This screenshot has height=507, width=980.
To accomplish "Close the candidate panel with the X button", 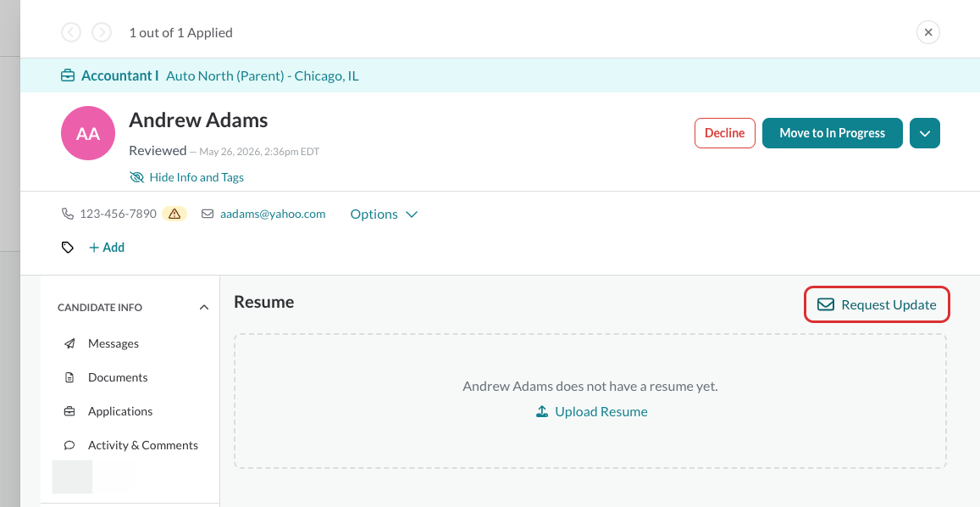I will point(928,32).
